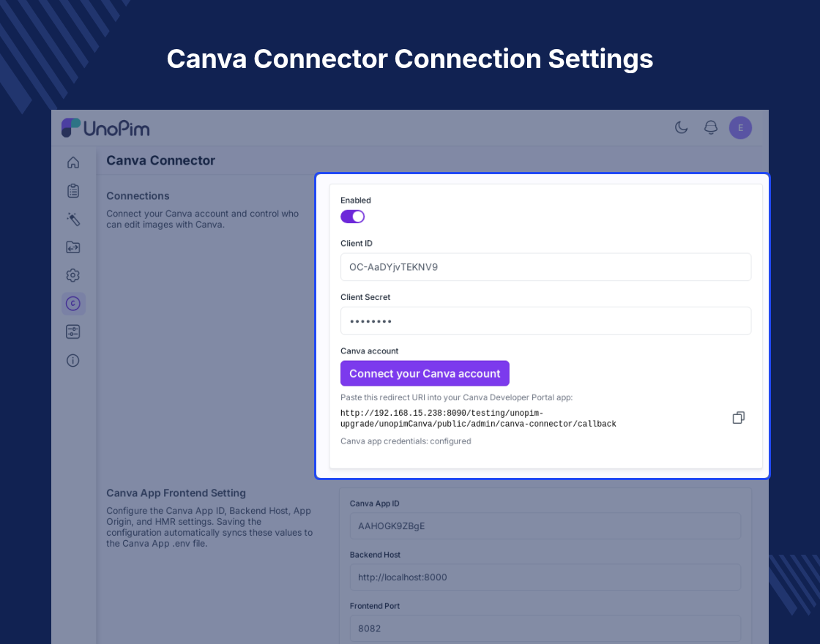Click the Client Secret field
This screenshot has height=644, width=820.
click(x=546, y=321)
